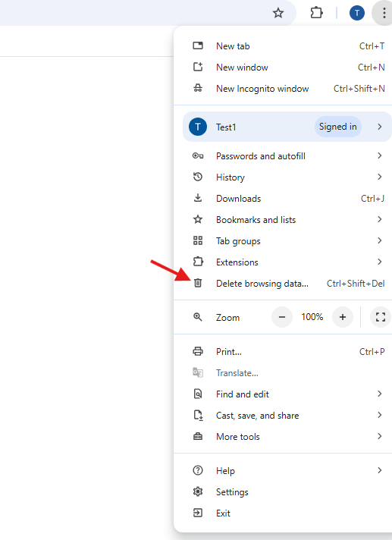Image resolution: width=392 pixels, height=540 pixels.
Task: Open Passwords and autofill submenu
Action: point(283,156)
